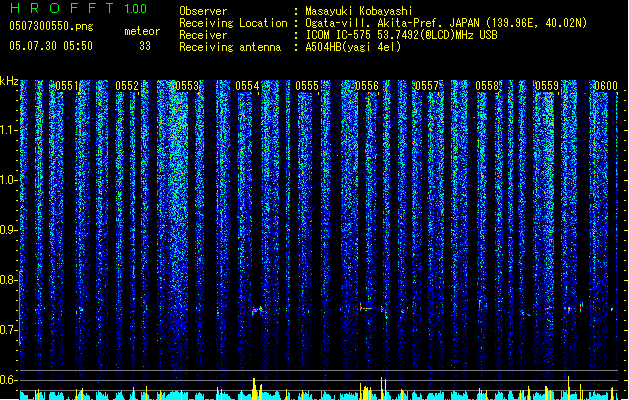This screenshot has width=629, height=400.
Task: Click the date stamp 05.07.30 05:50
Action: tap(51, 46)
